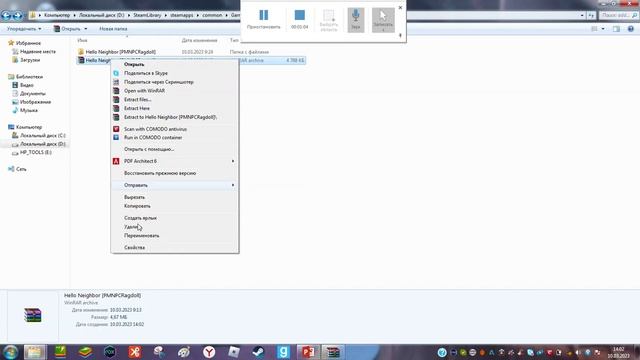Screen dimensions: 640x360
Task: Open Yandex Browser from the taskbar
Action: [209, 352]
